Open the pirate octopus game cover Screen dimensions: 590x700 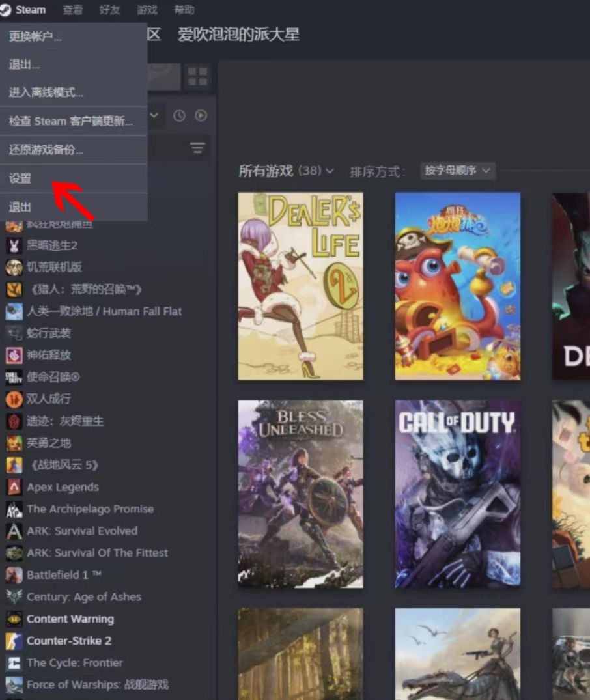(x=457, y=286)
